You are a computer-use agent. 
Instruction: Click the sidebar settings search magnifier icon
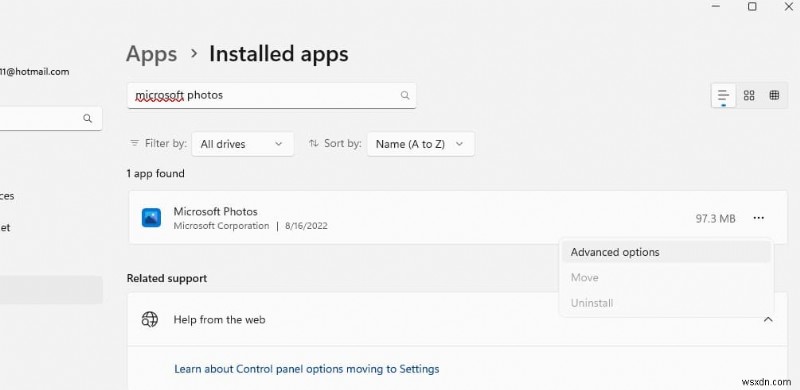(88, 118)
